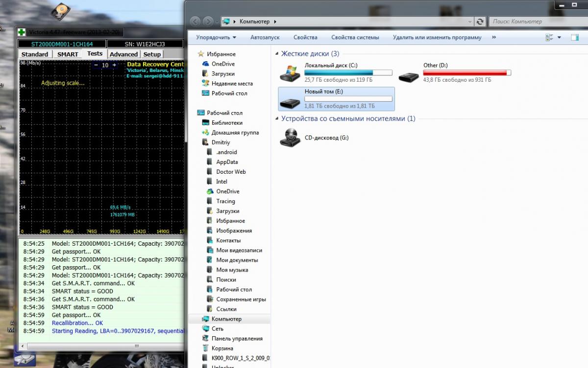
Task: Open the Упорядочить dropdown menu
Action: 216,37
